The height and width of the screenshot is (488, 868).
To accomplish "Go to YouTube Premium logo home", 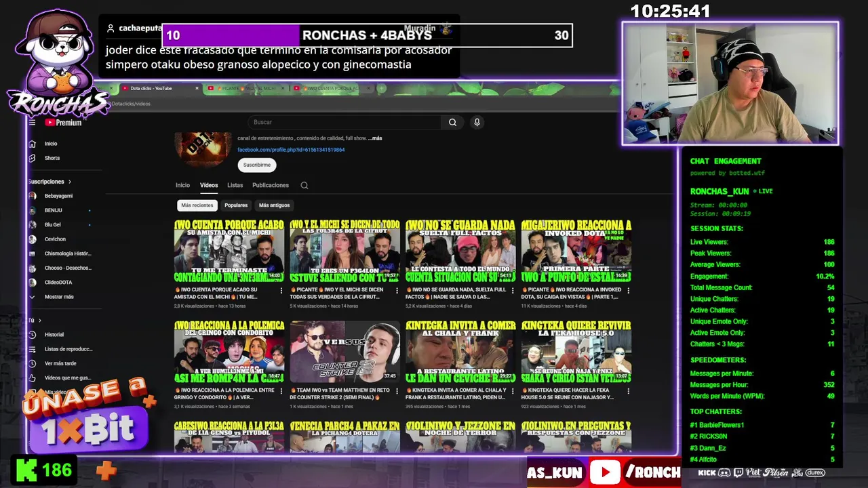I will (63, 123).
